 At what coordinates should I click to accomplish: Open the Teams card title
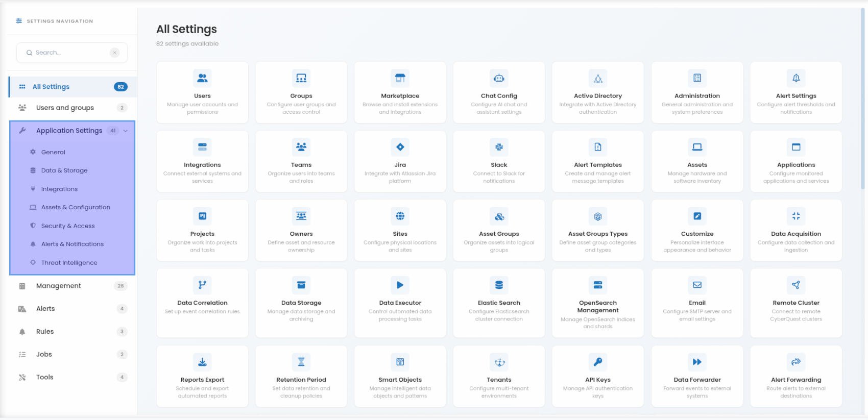[x=301, y=165]
